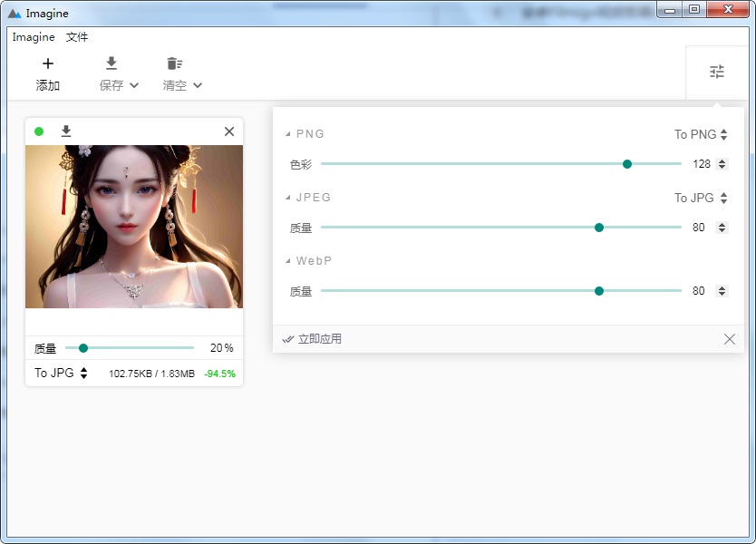This screenshot has height=544, width=756.
Task: Click the portrait image thumbnail
Action: pos(134,227)
